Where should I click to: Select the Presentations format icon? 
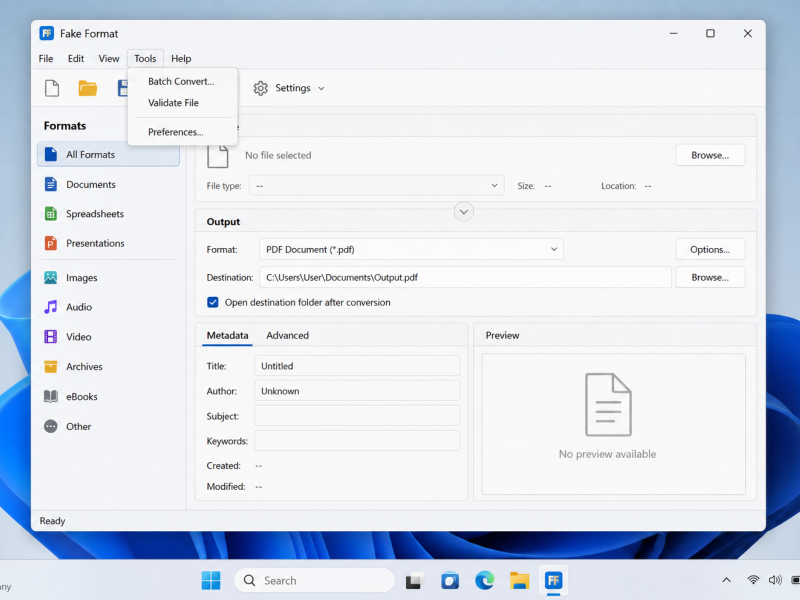click(51, 243)
